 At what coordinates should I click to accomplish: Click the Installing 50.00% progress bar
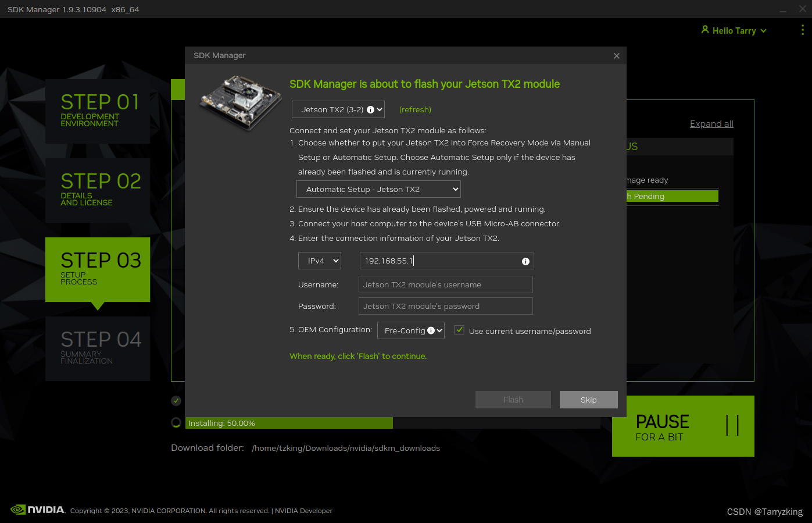(393, 423)
